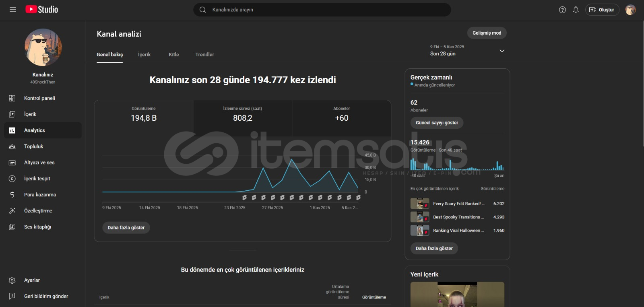The height and width of the screenshot is (307, 644).
Task: Open the account avatar menu
Action: tap(630, 10)
